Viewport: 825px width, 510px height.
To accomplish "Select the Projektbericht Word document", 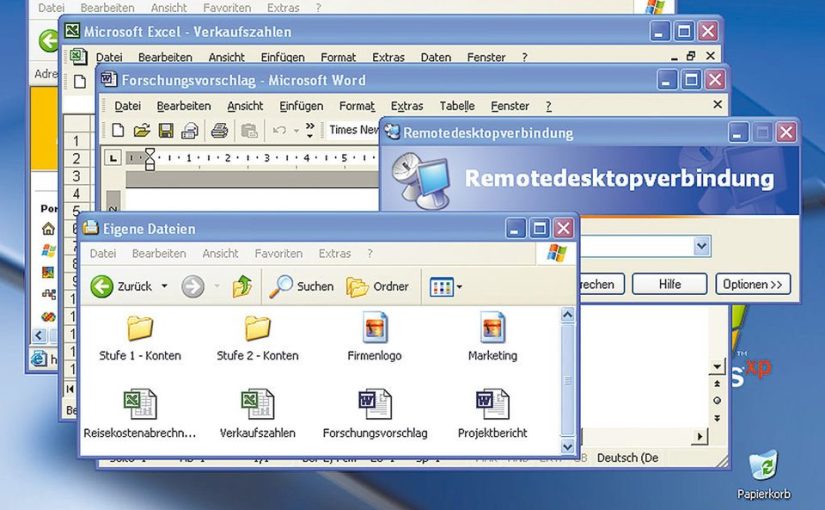I will [492, 414].
